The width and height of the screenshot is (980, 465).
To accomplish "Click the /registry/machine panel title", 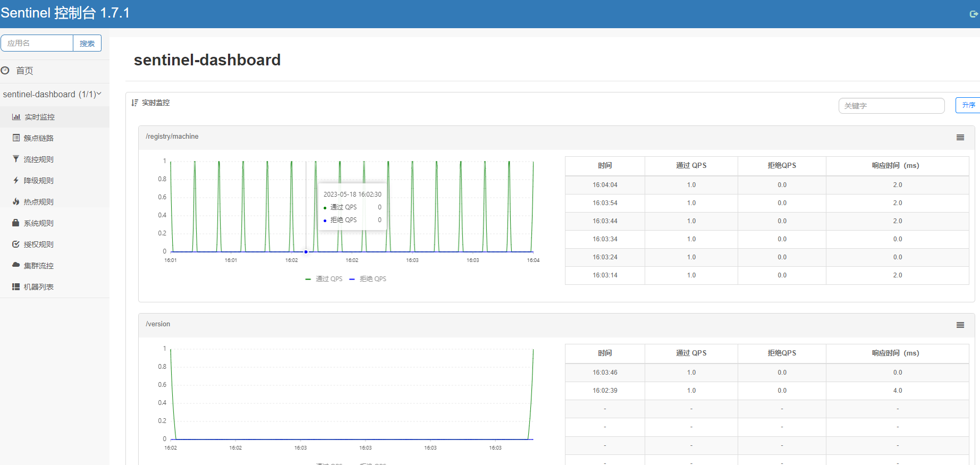I will [x=172, y=137].
